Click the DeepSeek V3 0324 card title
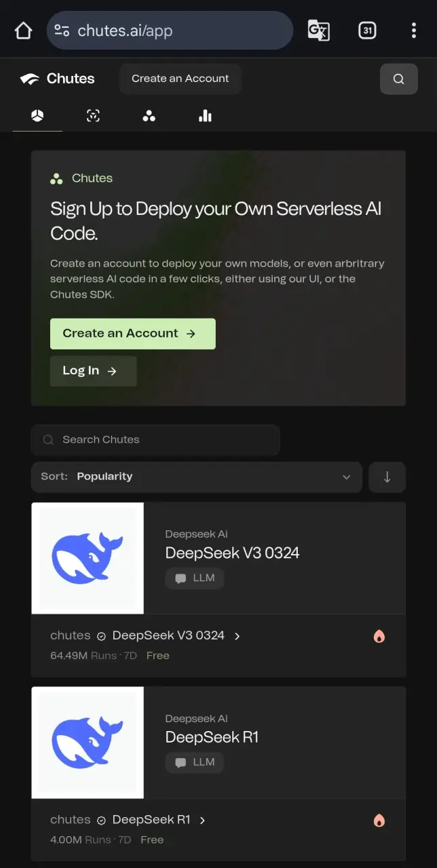 (233, 553)
